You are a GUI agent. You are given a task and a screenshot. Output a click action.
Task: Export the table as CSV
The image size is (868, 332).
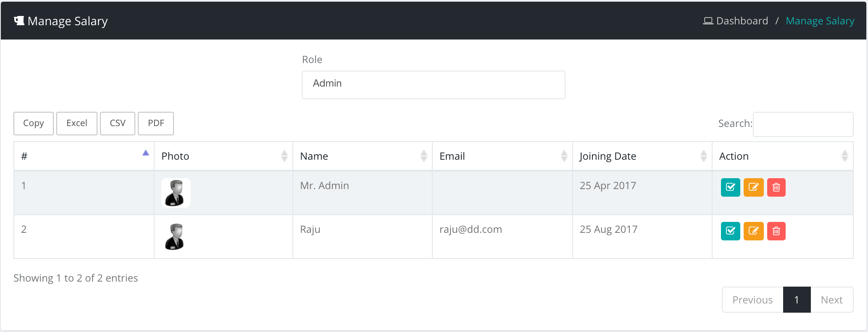[x=118, y=123]
